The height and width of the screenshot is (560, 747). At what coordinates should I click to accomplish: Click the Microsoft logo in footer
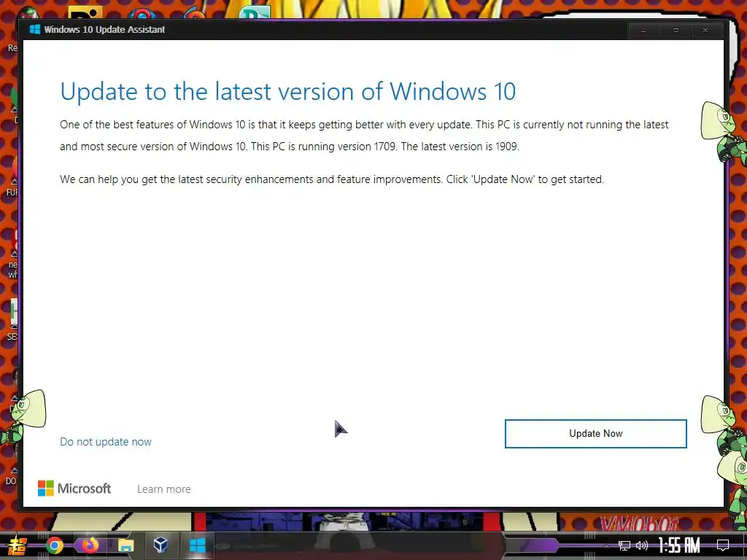tap(74, 488)
